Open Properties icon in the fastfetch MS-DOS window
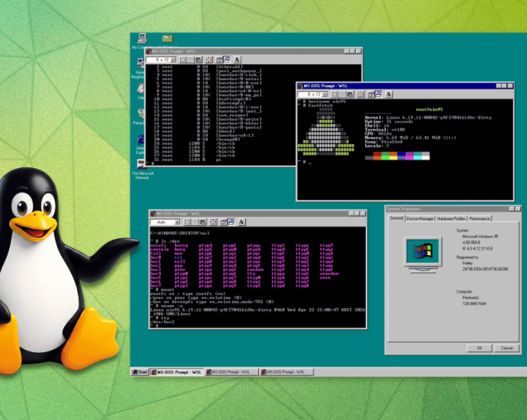This screenshot has height=420, width=527. point(370,95)
